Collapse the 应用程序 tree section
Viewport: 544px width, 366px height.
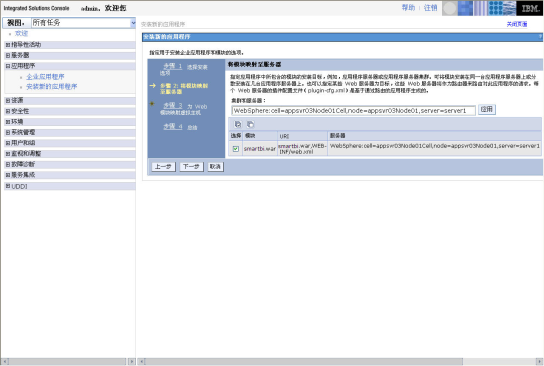(x=8, y=66)
